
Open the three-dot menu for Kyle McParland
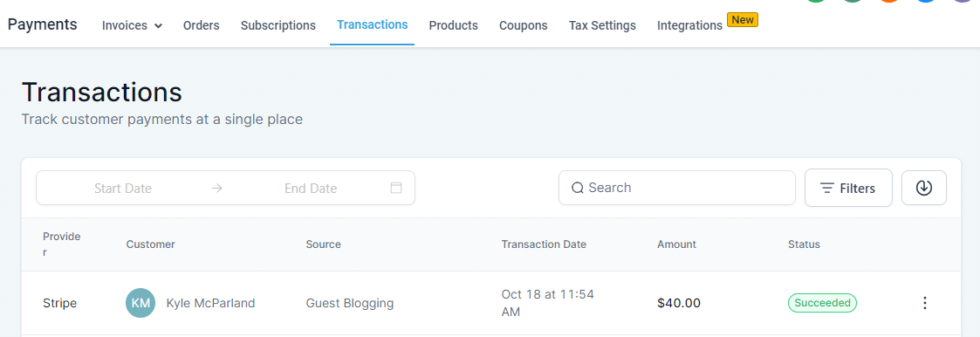925,303
